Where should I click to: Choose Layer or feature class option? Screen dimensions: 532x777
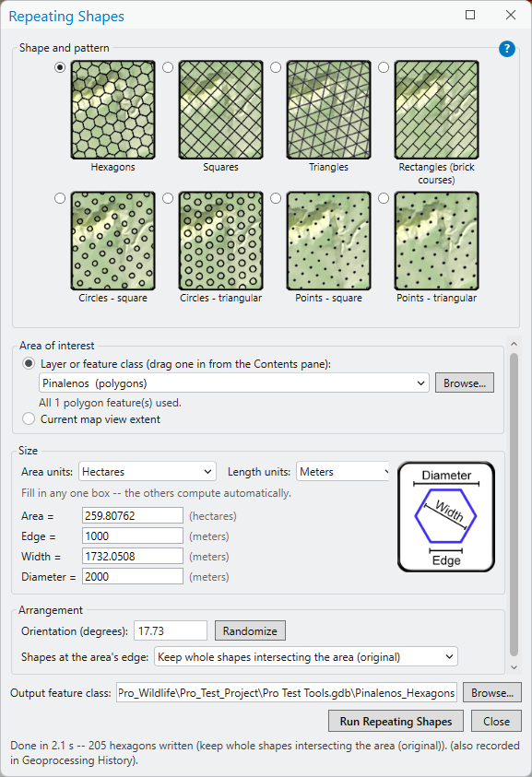(29, 364)
